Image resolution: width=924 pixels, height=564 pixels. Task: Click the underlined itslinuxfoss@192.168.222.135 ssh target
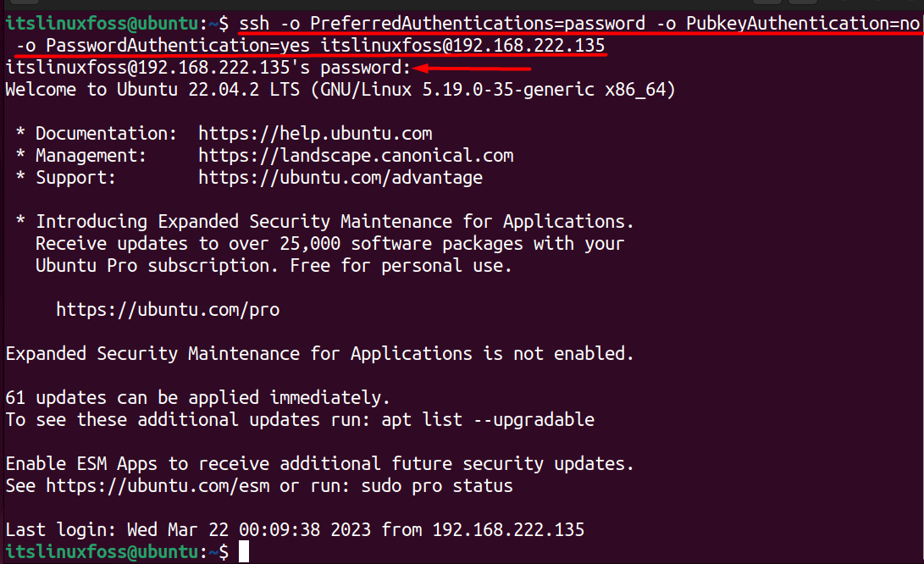coord(462,46)
